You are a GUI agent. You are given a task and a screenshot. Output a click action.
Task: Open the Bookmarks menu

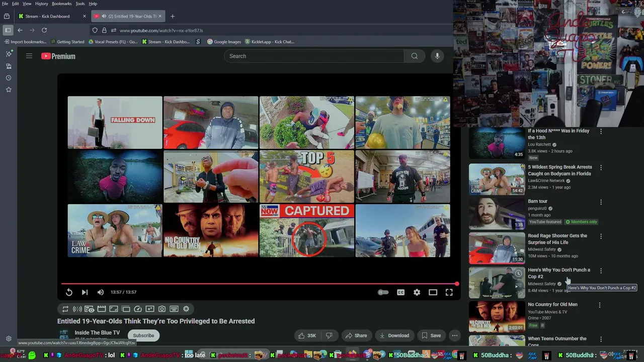[62, 4]
